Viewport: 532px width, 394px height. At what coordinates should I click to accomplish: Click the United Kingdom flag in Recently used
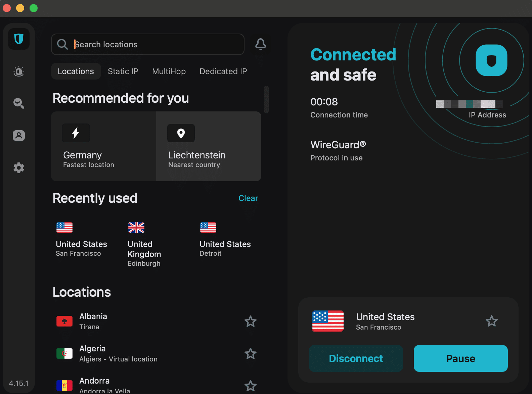coord(136,228)
